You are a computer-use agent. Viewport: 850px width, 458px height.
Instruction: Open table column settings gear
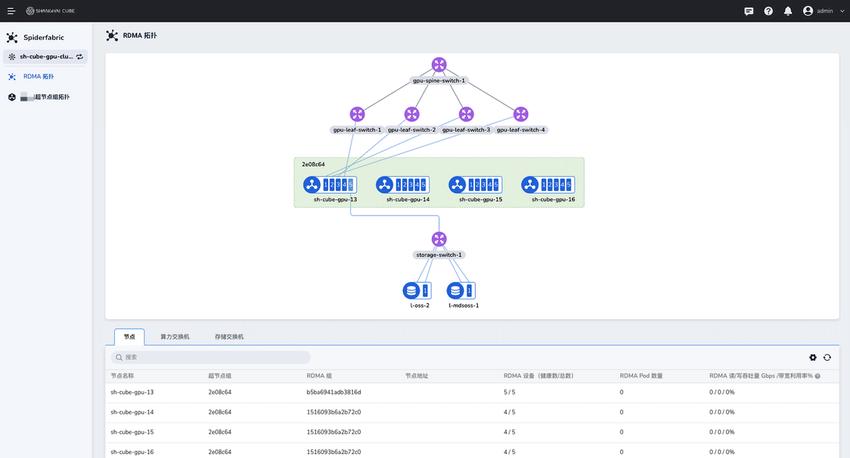tap(813, 357)
